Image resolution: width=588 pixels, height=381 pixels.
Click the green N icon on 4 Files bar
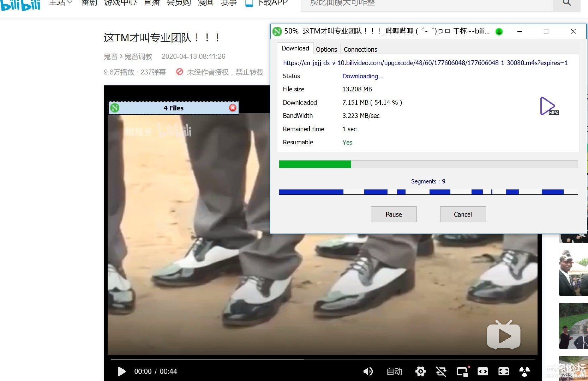pos(115,108)
